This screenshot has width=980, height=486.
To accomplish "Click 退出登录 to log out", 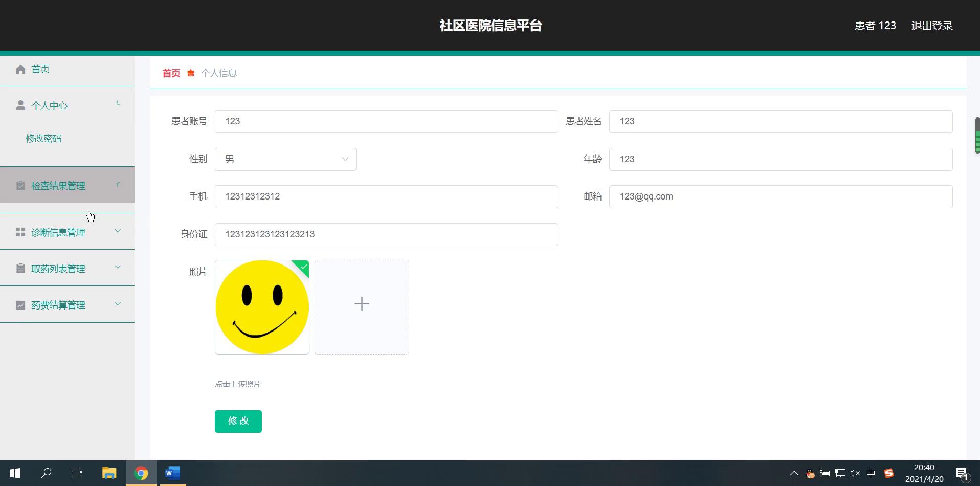I will click(931, 26).
